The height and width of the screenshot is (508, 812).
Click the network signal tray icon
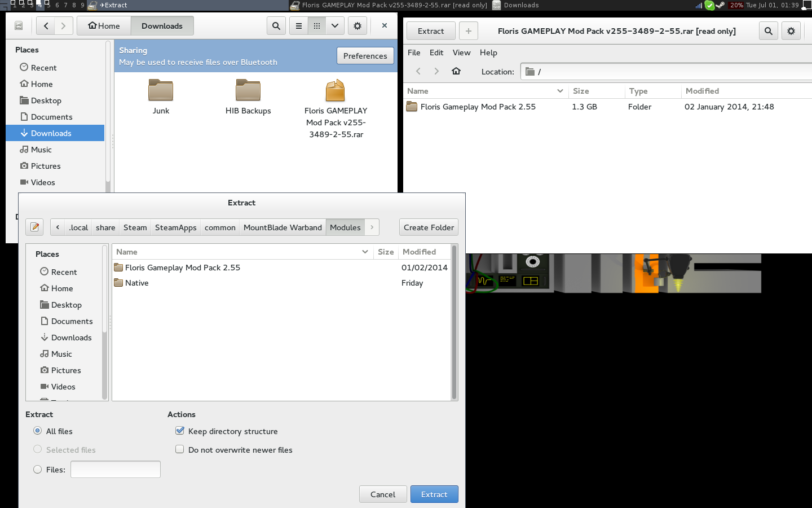pyautogui.click(x=699, y=5)
